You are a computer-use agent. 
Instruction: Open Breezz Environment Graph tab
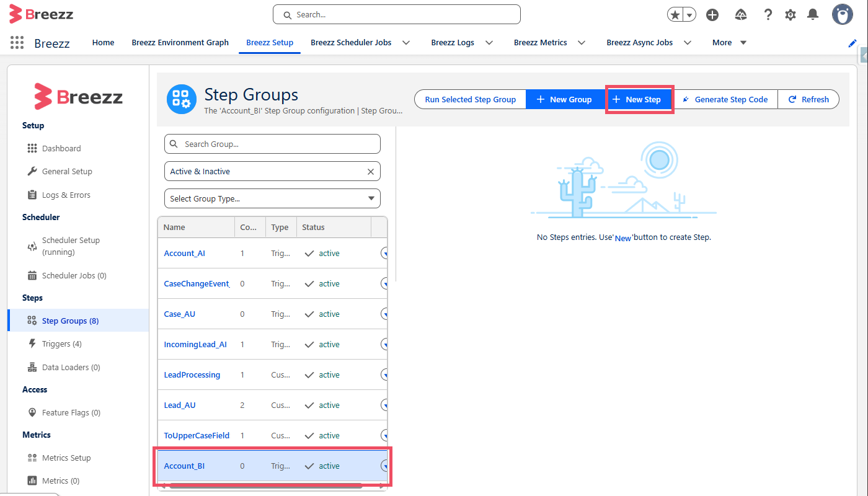coord(180,43)
